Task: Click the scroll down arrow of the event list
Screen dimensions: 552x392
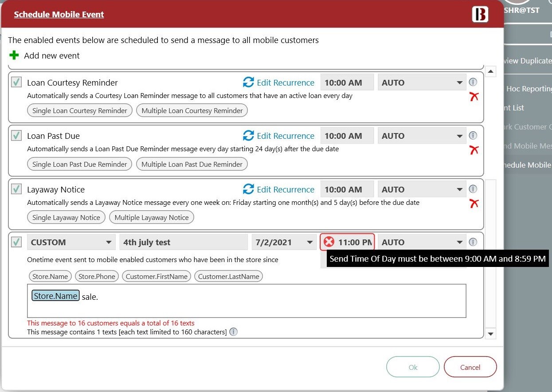Action: pos(491,334)
